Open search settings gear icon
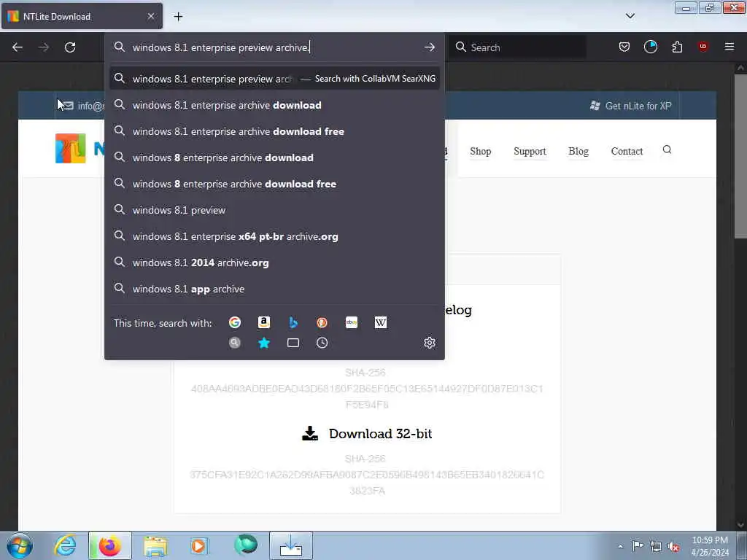The image size is (747, 560). click(x=429, y=343)
